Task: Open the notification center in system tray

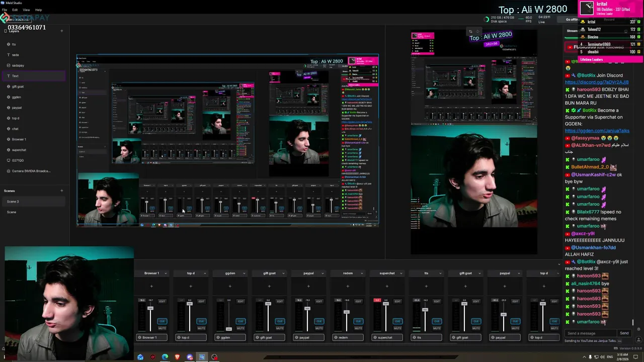Action: (x=635, y=357)
